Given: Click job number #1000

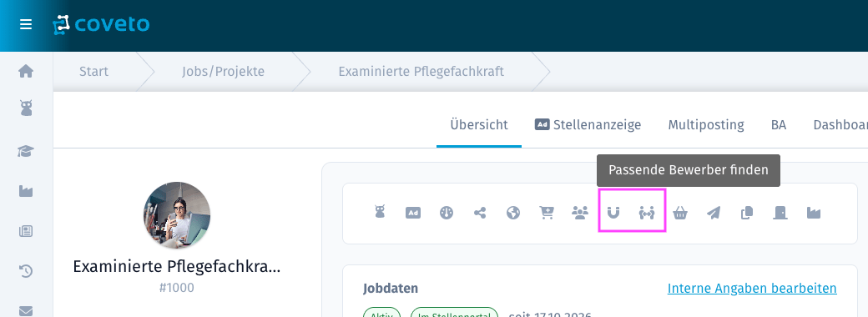Looking at the screenshot, I should [177, 289].
